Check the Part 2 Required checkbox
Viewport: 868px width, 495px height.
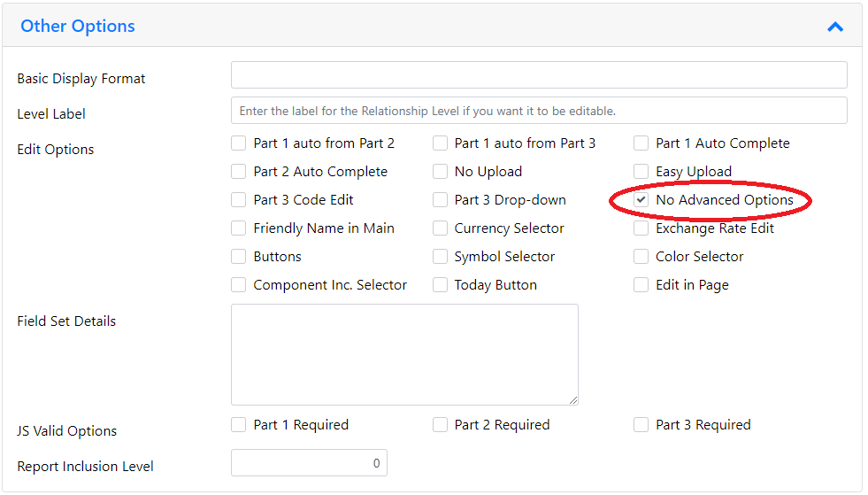point(440,425)
